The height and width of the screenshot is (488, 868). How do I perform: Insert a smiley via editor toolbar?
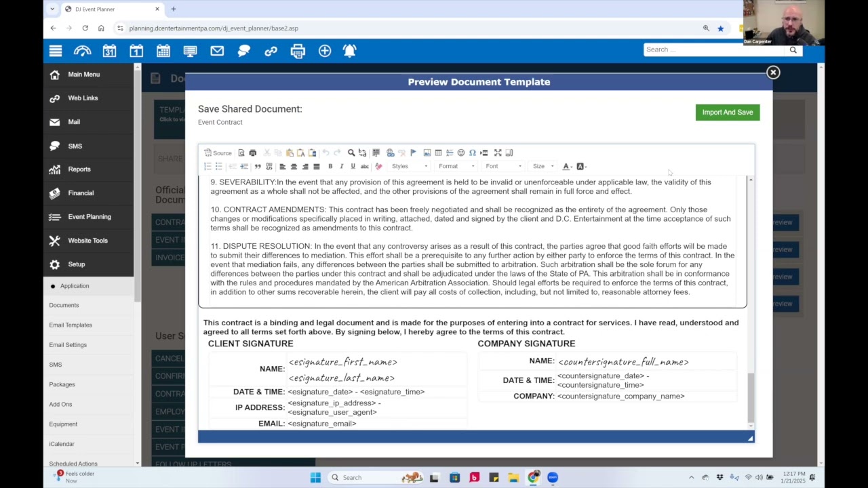[x=461, y=153]
